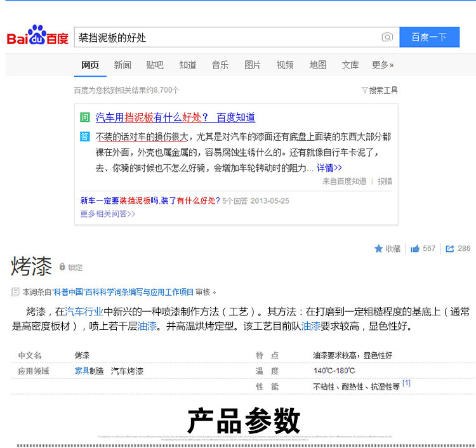Viewport: 476px width, 448px height.
Task: Click the 收藏 star icon
Action: [378, 249]
